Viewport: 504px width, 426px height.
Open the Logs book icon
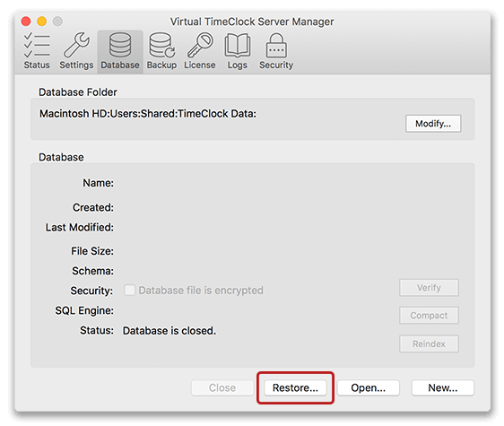[x=238, y=51]
